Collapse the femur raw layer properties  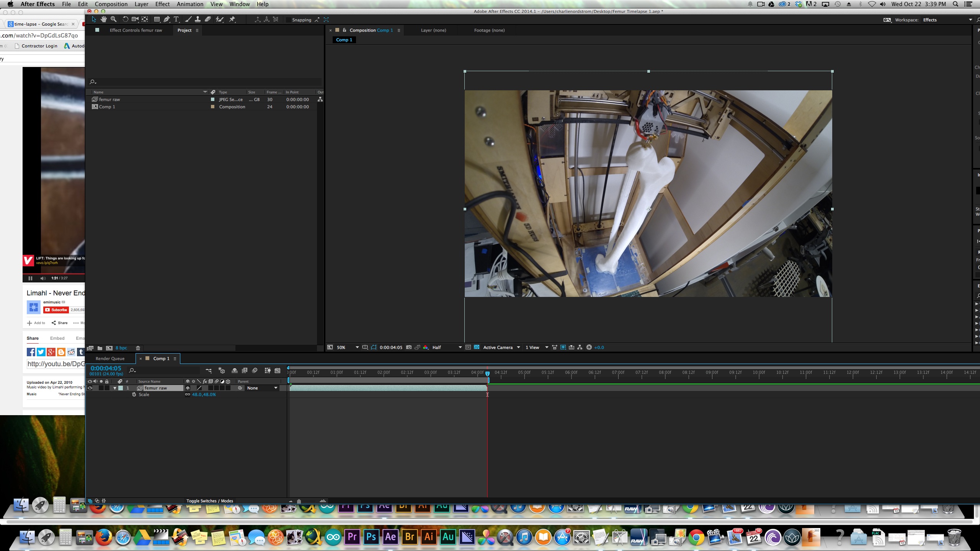tap(115, 388)
